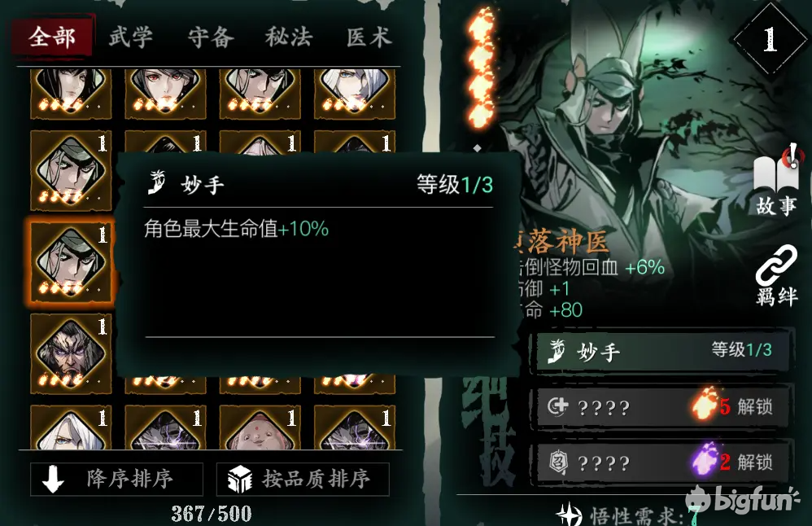Click the cube quality sort icon
The image size is (812, 526).
[x=240, y=479]
